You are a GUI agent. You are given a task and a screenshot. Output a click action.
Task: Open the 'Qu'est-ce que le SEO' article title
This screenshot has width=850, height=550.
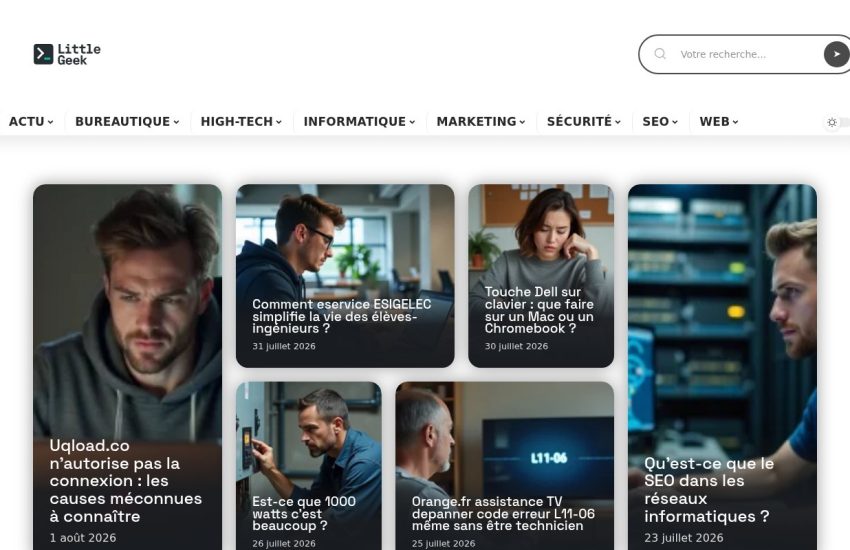click(709, 490)
